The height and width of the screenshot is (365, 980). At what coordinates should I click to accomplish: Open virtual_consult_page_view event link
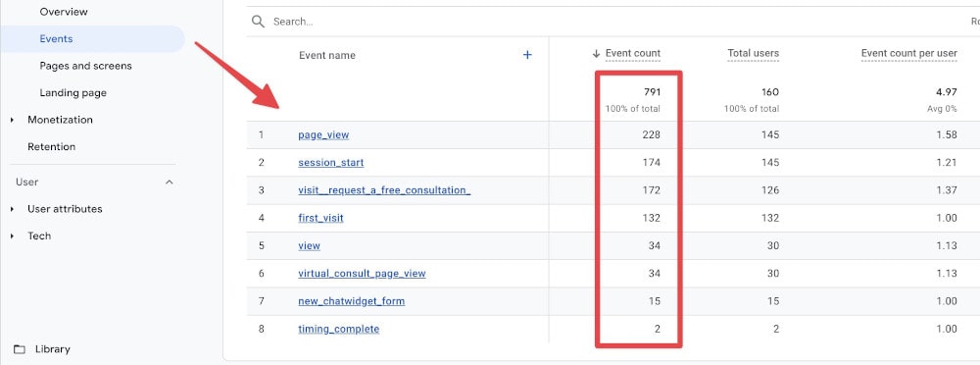pyautogui.click(x=362, y=274)
